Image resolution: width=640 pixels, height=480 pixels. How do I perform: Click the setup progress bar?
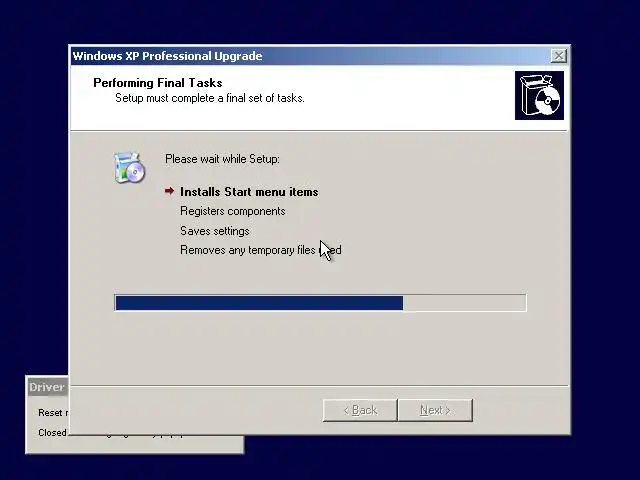(x=320, y=303)
